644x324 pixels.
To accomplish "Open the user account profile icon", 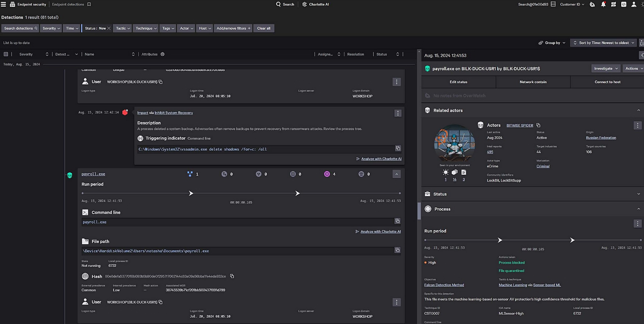I will pyautogui.click(x=634, y=4).
